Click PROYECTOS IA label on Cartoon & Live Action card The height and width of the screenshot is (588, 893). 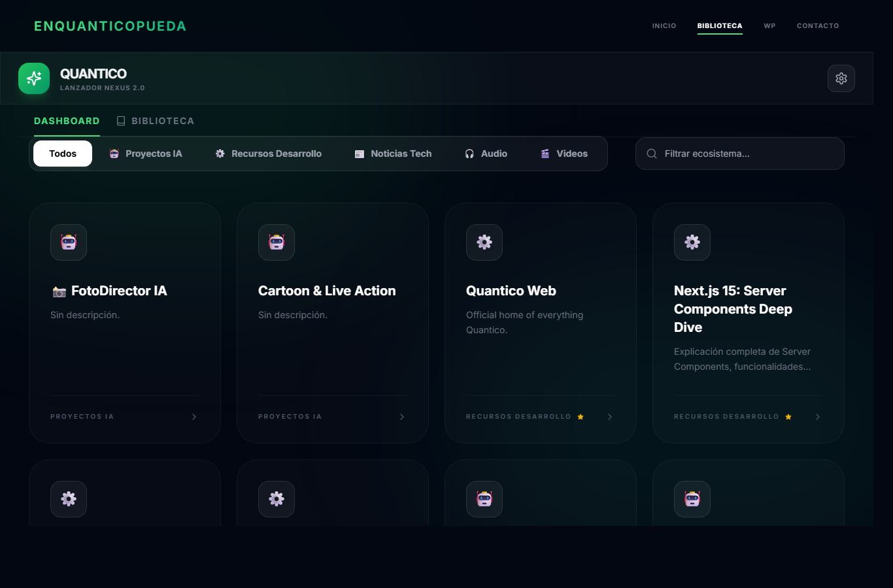click(290, 417)
